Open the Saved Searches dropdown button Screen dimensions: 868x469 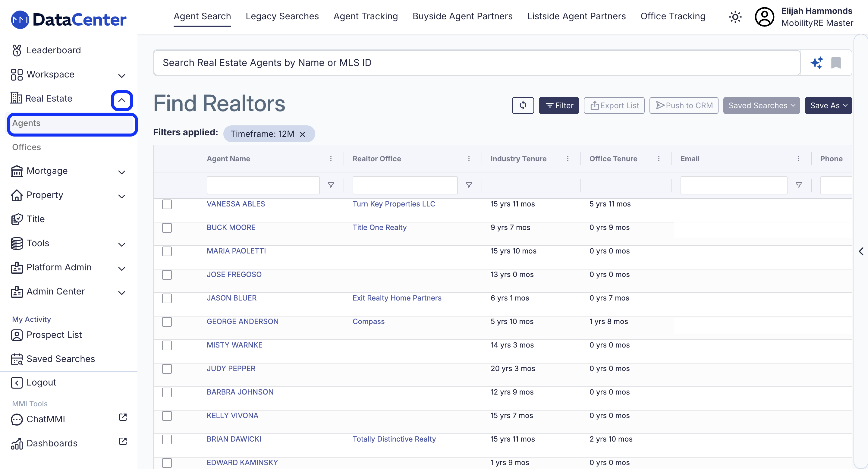coord(761,105)
